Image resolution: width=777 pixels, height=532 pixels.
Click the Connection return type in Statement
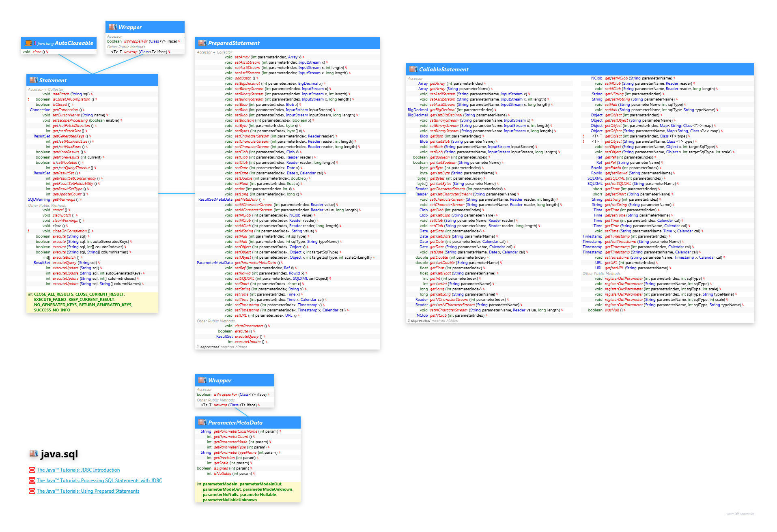[40, 110]
